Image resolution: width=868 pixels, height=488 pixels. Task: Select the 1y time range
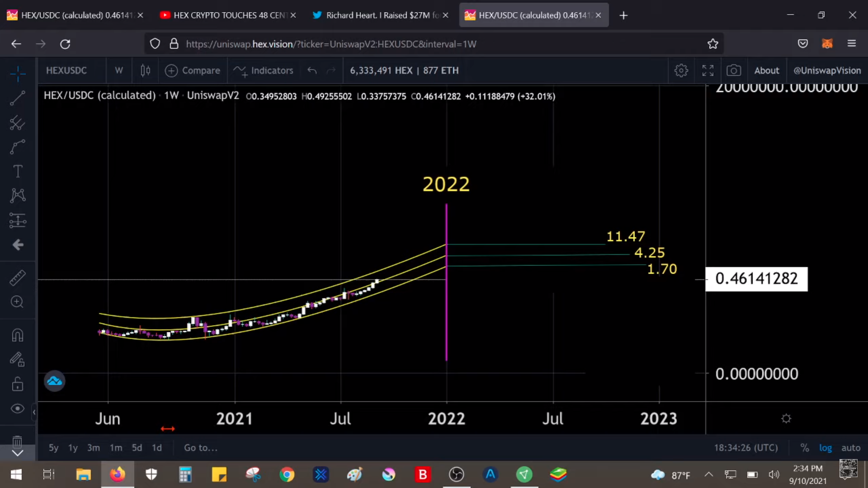point(73,448)
